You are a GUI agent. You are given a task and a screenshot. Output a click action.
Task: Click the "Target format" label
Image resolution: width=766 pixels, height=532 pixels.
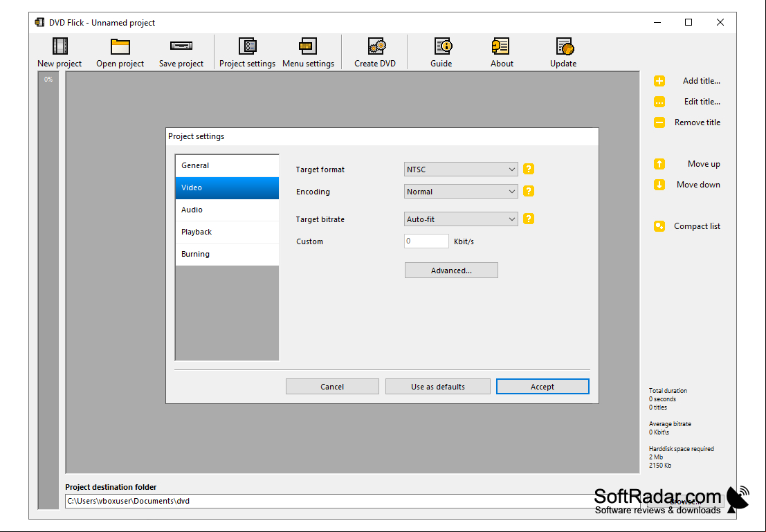[320, 169]
